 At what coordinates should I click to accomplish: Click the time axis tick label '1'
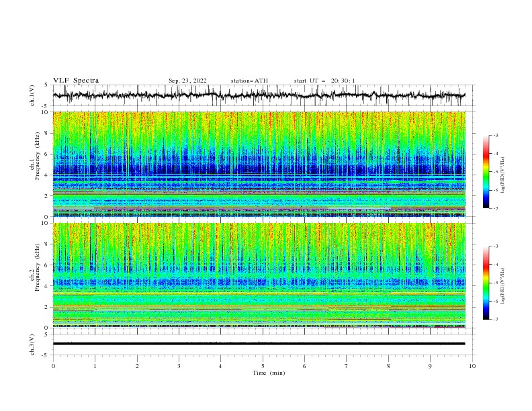pyautogui.click(x=95, y=366)
